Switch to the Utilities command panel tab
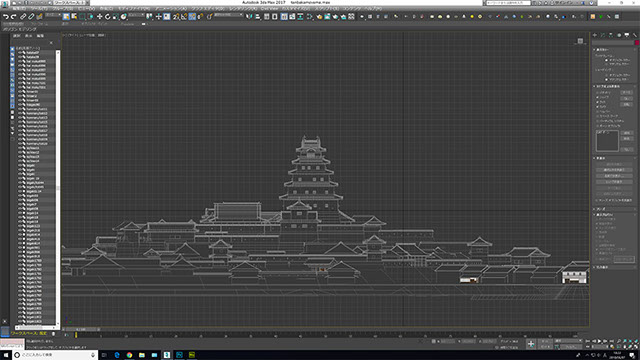Image resolution: width=640 pixels, height=360 pixels. [x=635, y=36]
